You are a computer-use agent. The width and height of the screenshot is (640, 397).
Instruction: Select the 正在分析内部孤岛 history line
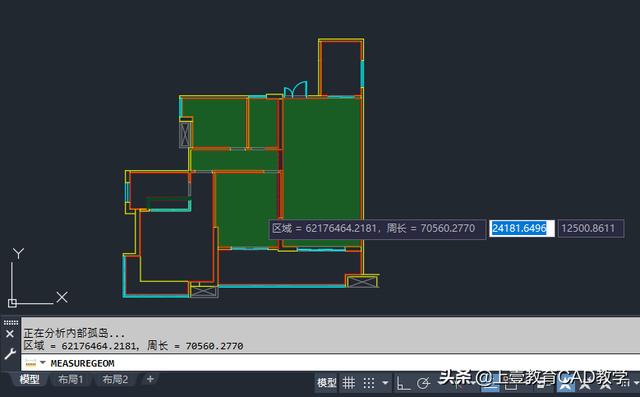74,333
